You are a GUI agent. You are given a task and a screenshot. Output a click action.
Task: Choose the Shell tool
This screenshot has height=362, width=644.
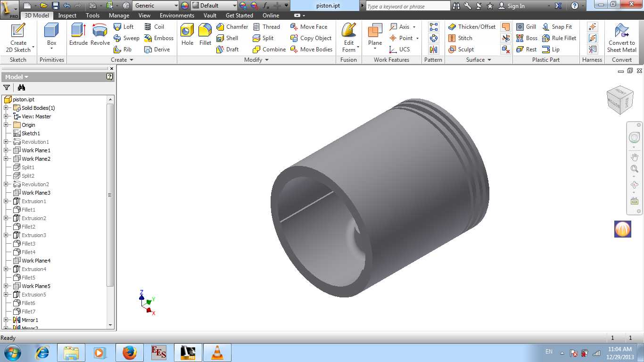click(x=227, y=38)
